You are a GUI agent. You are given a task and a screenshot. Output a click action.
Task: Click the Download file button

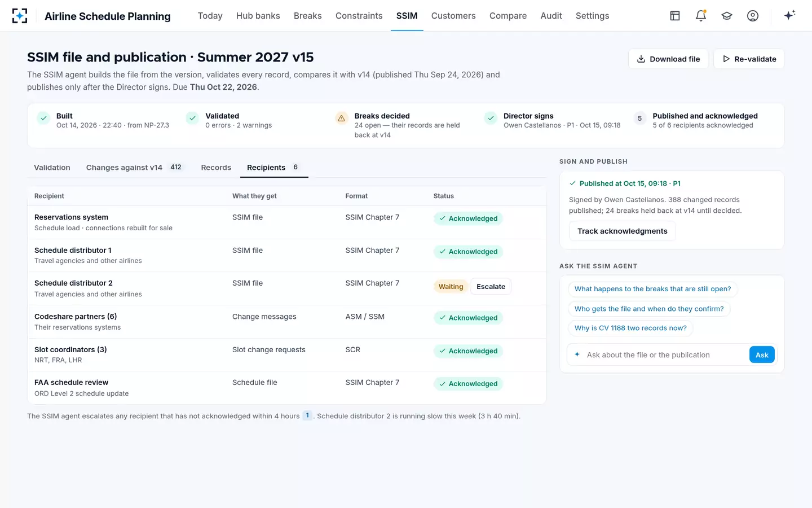click(668, 59)
